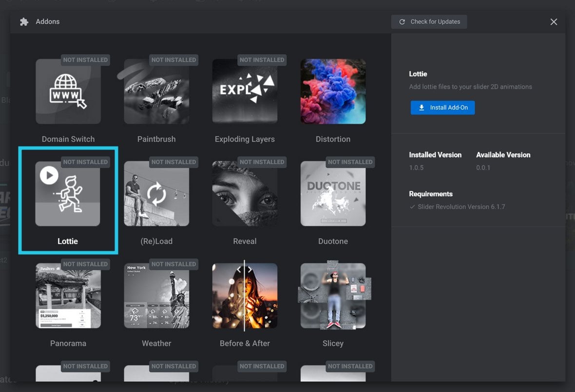Viewport: 575px width, 392px height.
Task: Click the Before & After label
Action: tap(245, 344)
